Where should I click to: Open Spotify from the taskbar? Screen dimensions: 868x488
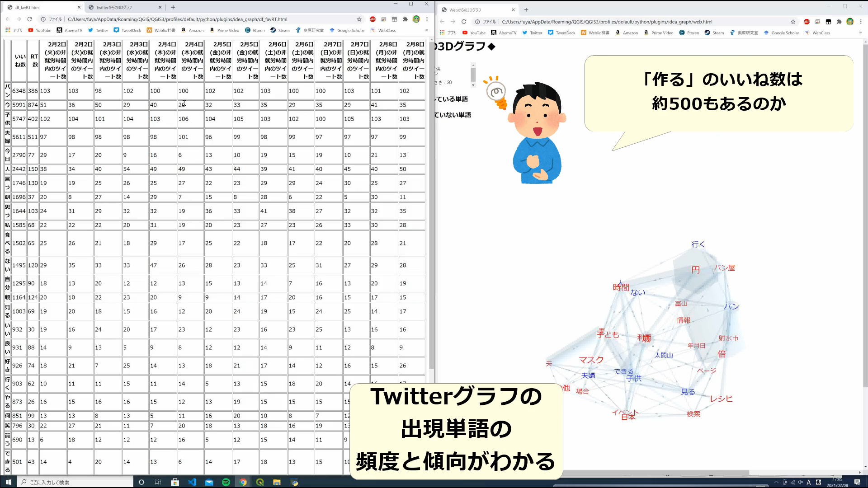(226, 482)
